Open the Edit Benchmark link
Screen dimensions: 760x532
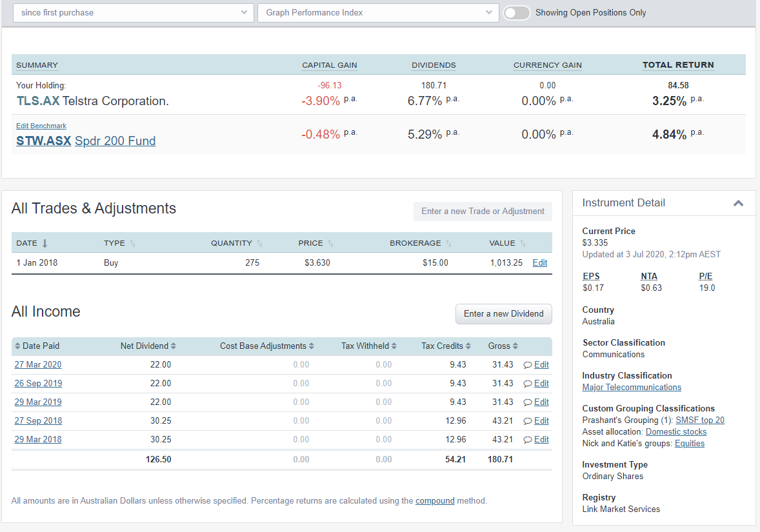point(41,126)
